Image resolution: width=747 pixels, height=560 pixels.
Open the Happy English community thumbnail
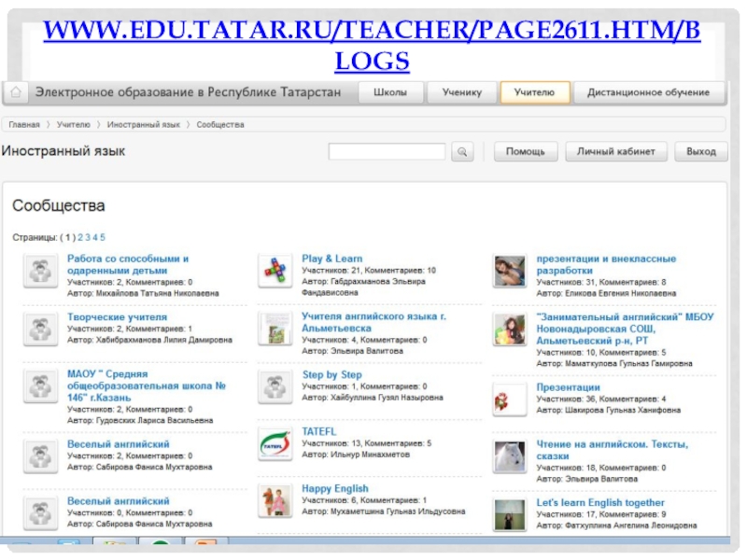[275, 501]
